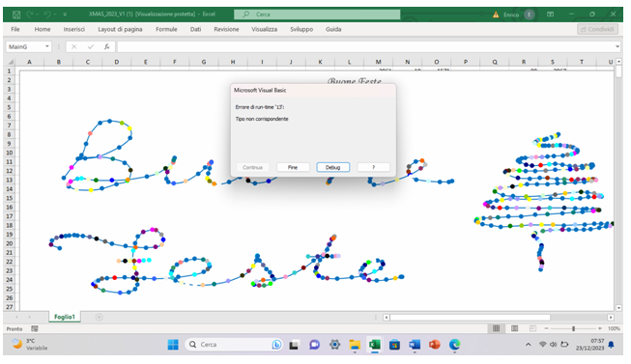Switch to Page Layout view icon
Viewport: 631px width, 364px height.
[x=514, y=328]
